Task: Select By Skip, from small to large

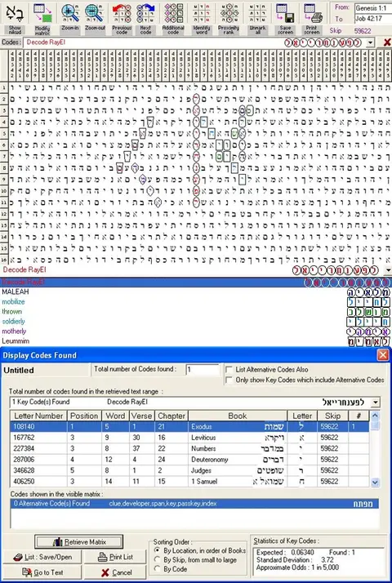Action: click(158, 559)
